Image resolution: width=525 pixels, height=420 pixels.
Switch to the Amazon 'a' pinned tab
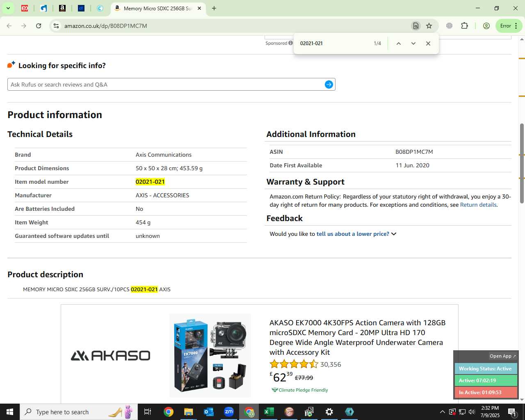tap(62, 8)
